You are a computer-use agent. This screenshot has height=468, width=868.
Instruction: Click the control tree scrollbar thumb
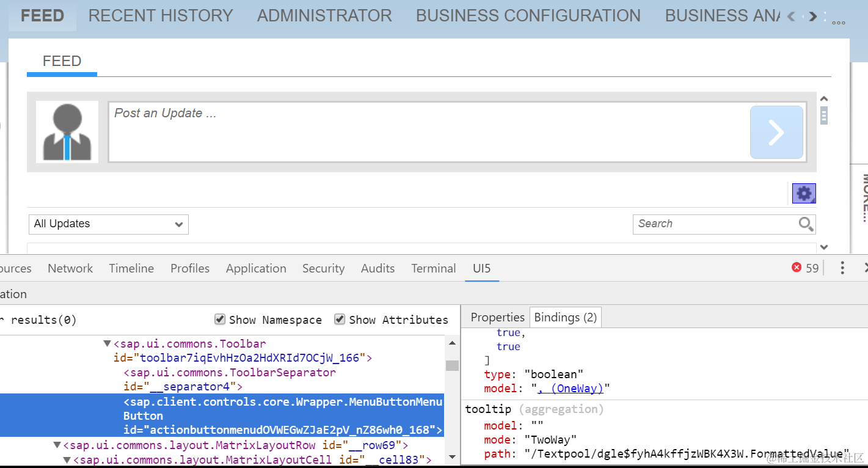(452, 365)
